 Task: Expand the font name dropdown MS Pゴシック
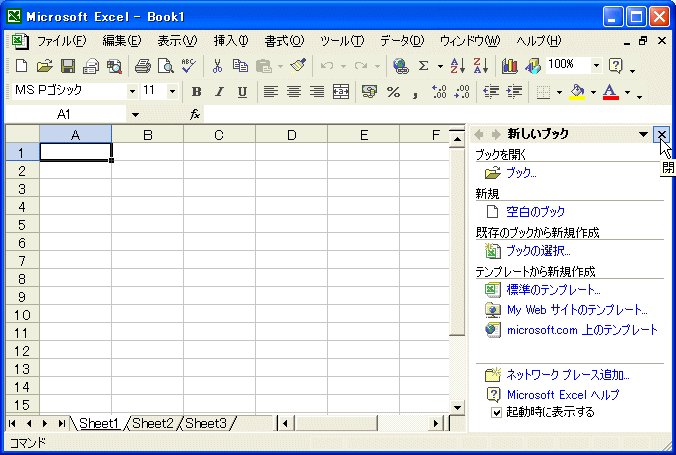132,91
